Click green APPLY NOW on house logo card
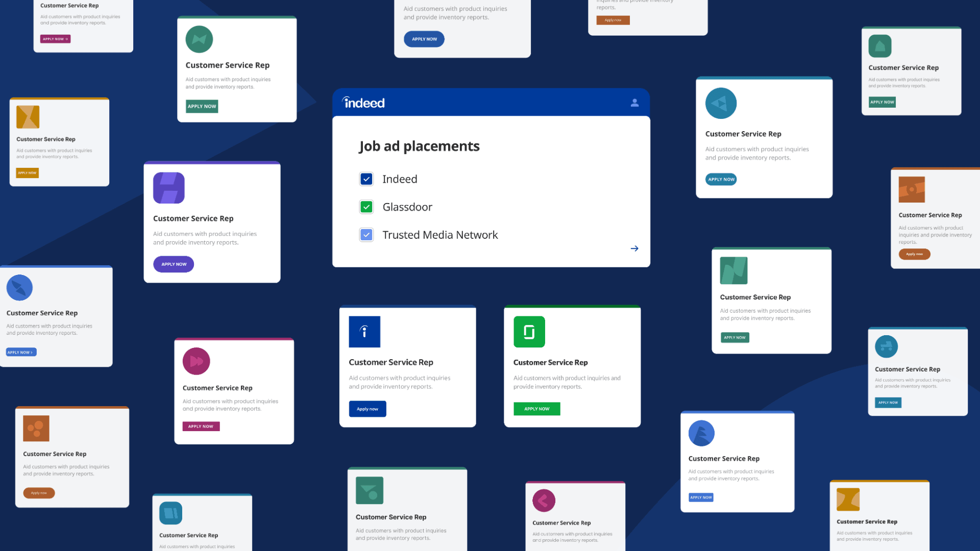 coord(882,102)
